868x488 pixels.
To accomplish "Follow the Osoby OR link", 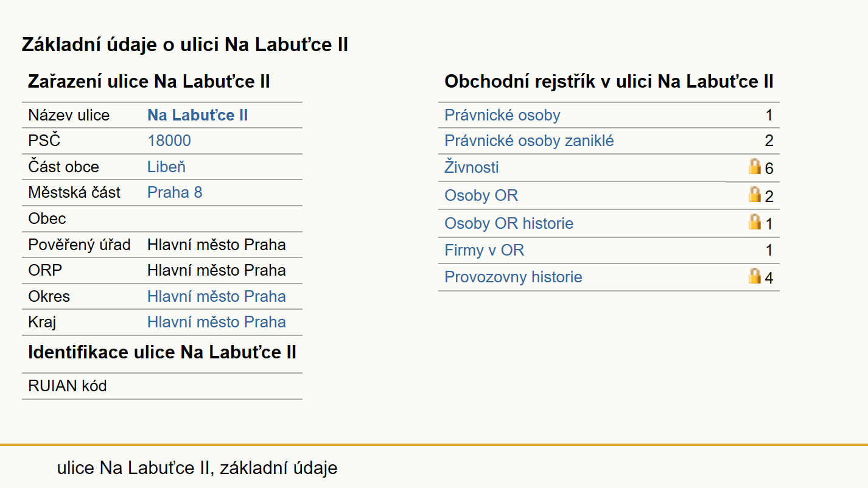I will 481,195.
